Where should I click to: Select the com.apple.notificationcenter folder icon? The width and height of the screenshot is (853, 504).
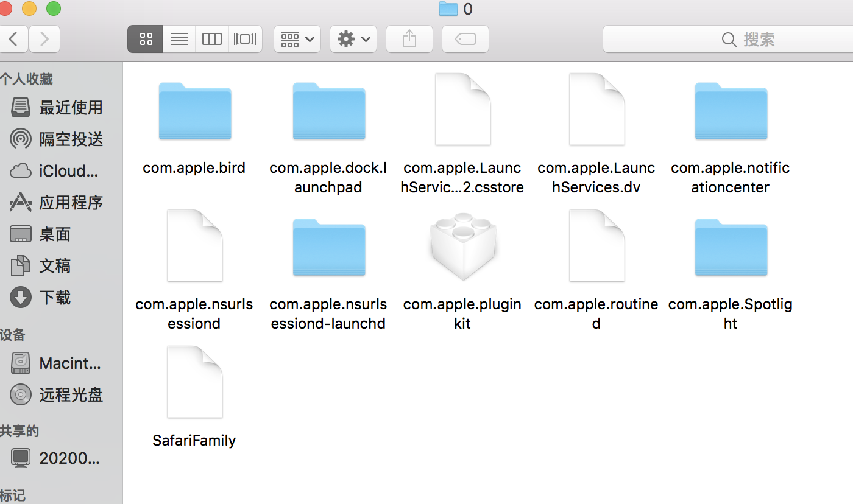click(x=731, y=111)
